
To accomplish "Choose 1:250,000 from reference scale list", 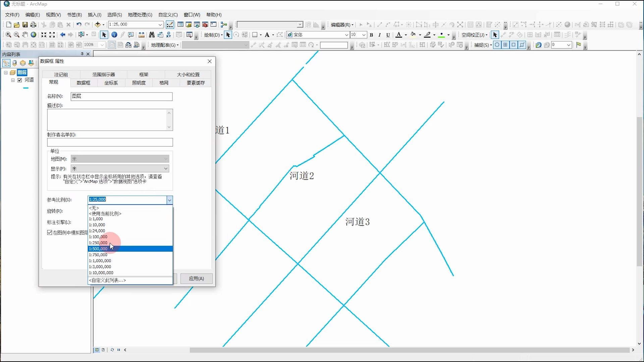I will (98, 243).
